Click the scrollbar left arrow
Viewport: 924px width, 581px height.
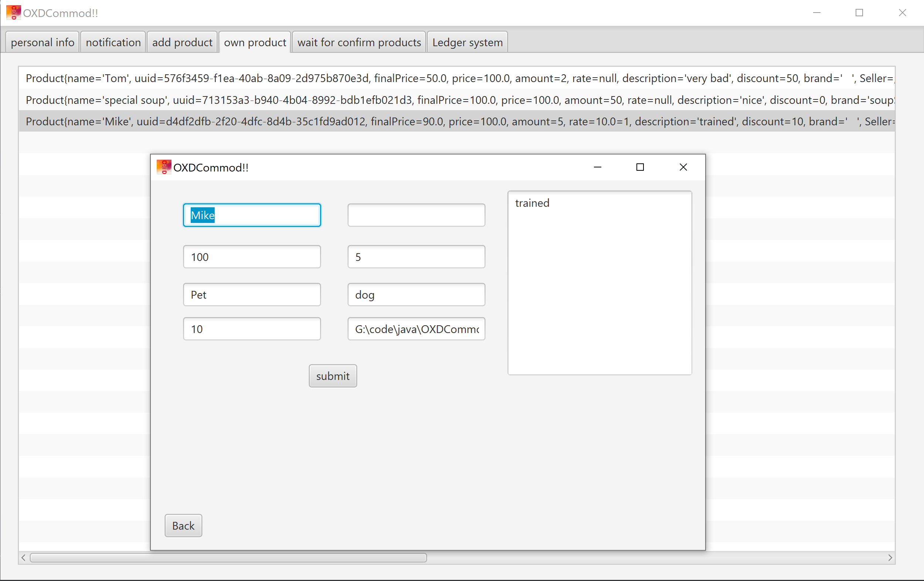[x=23, y=557]
